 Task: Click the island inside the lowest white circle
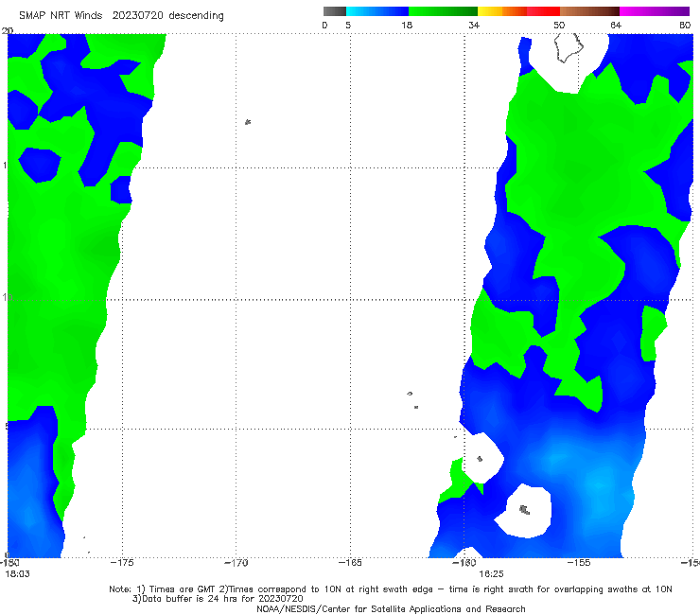[525, 509]
